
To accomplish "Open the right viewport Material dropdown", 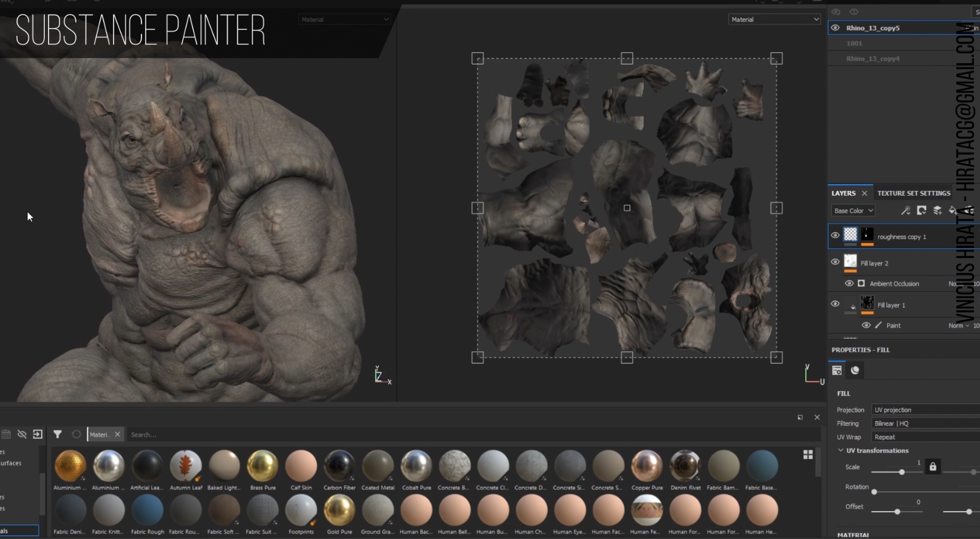I will pos(774,19).
